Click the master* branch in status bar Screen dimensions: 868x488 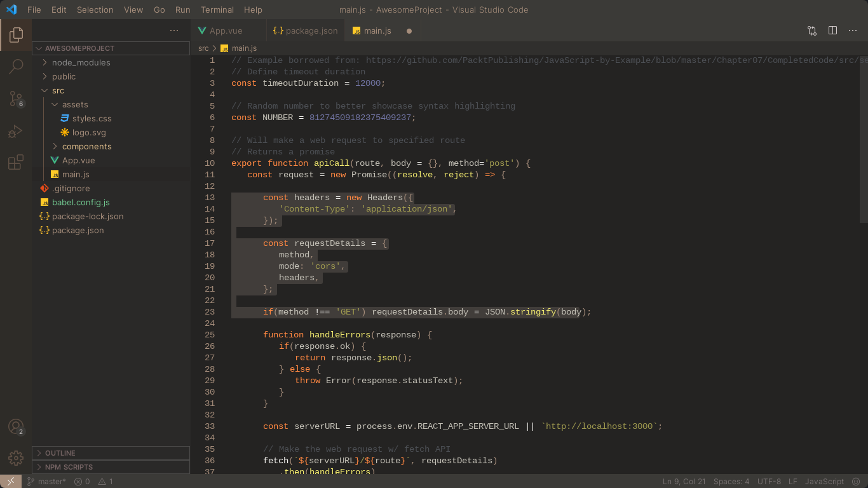tap(46, 481)
